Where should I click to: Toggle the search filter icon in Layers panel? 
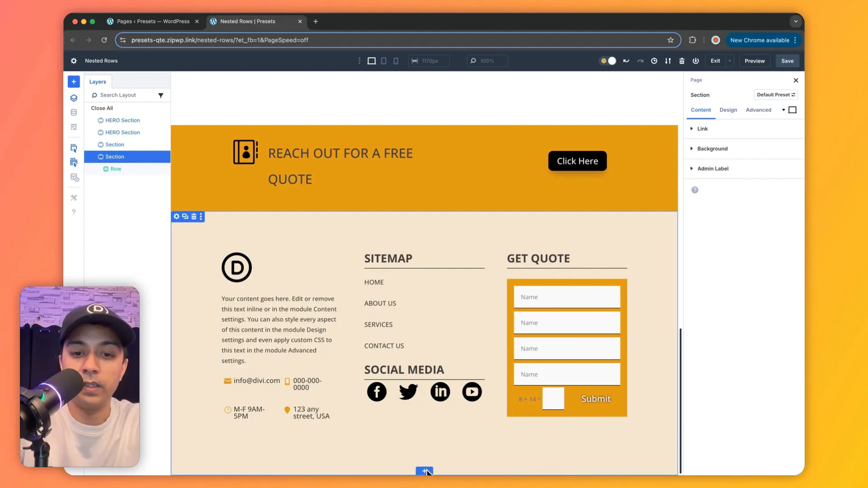pos(161,95)
